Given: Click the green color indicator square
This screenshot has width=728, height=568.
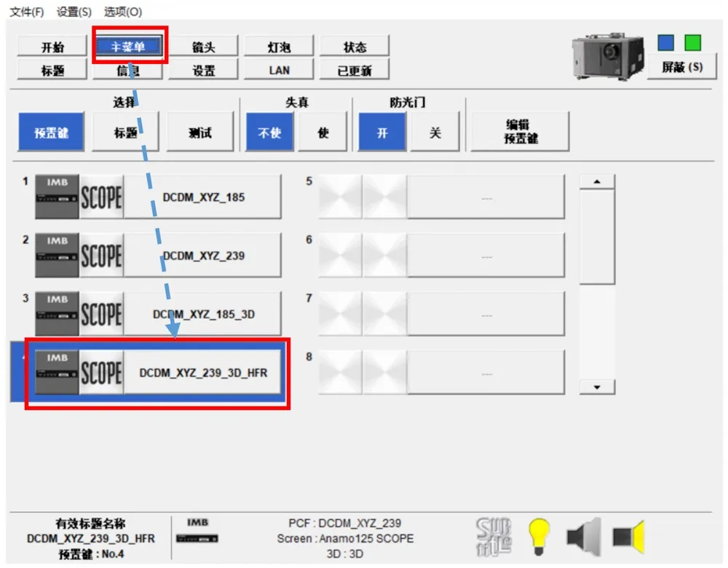Looking at the screenshot, I should pyautogui.click(x=692, y=43).
